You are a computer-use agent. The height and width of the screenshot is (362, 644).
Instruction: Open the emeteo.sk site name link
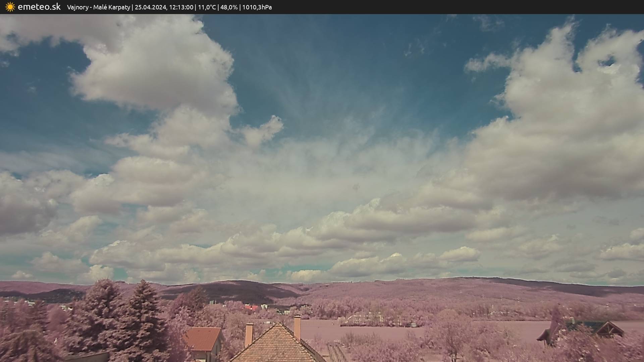39,7
